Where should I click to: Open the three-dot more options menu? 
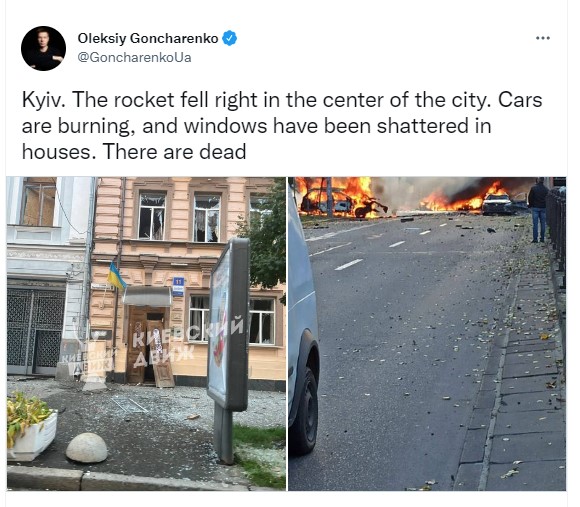pyautogui.click(x=543, y=38)
